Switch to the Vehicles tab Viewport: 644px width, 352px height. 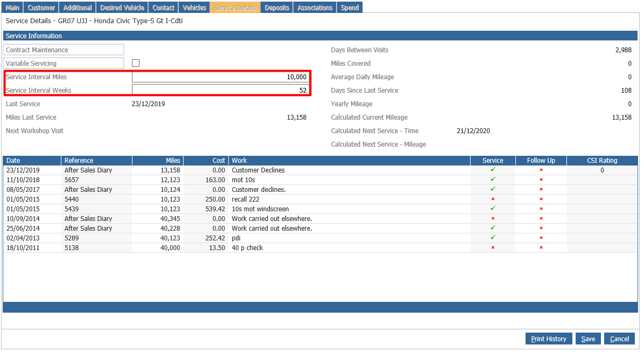pyautogui.click(x=194, y=7)
